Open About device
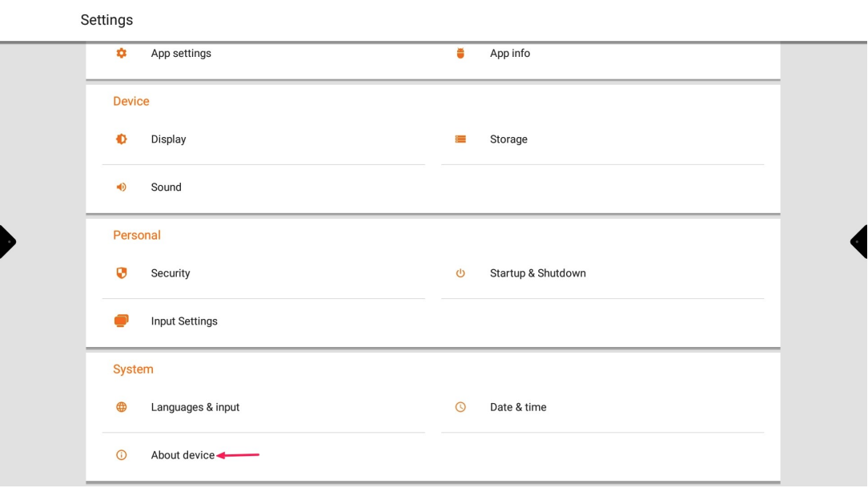 click(x=183, y=455)
